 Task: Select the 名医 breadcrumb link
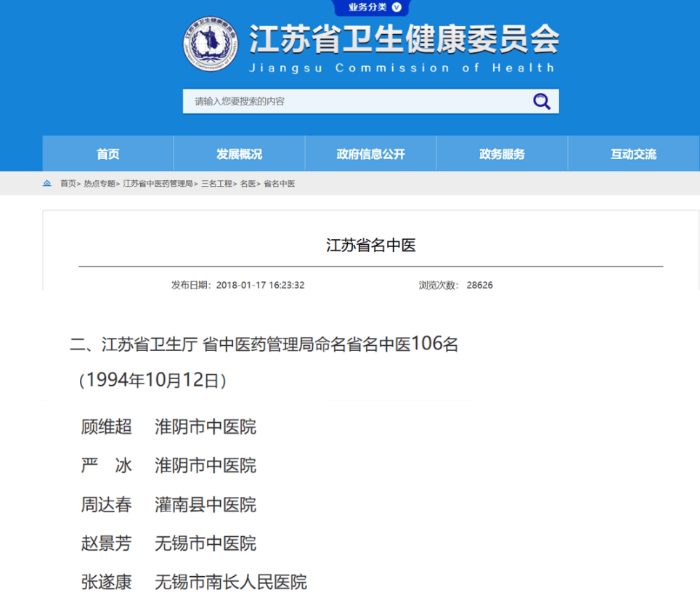click(x=248, y=184)
